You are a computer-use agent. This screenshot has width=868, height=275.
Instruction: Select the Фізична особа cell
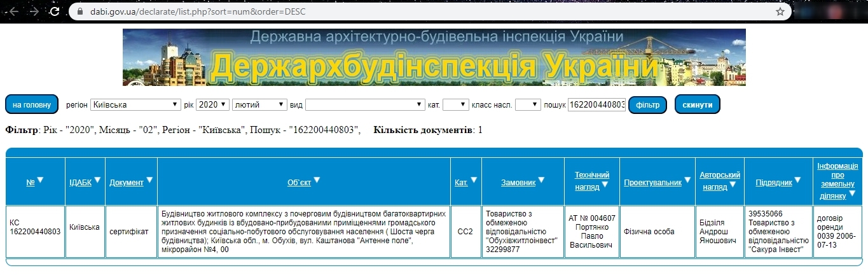[x=658, y=232]
